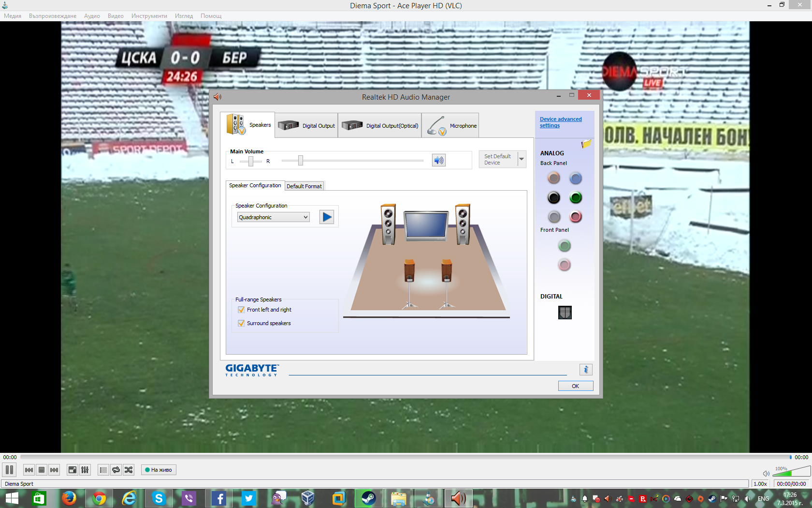Expand the Set Default Device arrow
This screenshot has width=812, height=508.
(x=522, y=159)
